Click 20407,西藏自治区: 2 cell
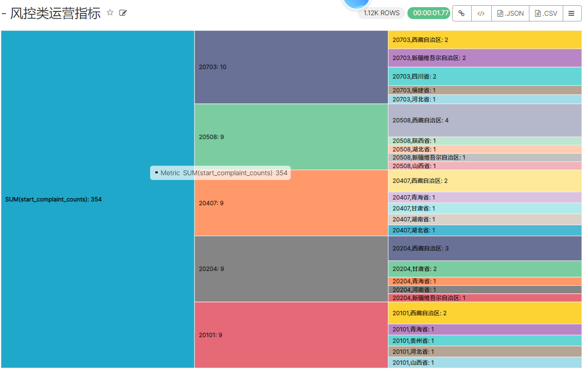588x369 pixels. coord(485,181)
